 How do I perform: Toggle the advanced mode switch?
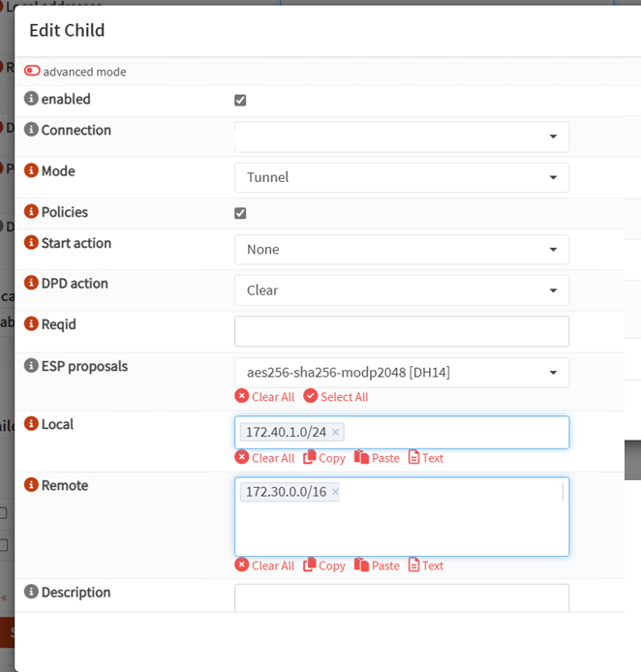pyautogui.click(x=33, y=72)
